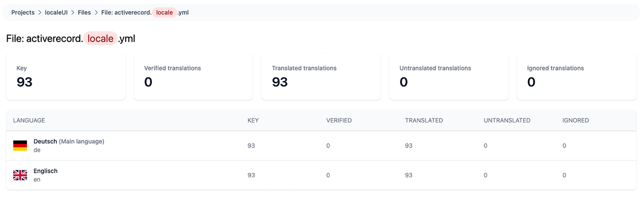Click the breadcrumb chevron after Projects
Screen dimensions: 644x197
tap(40, 12)
